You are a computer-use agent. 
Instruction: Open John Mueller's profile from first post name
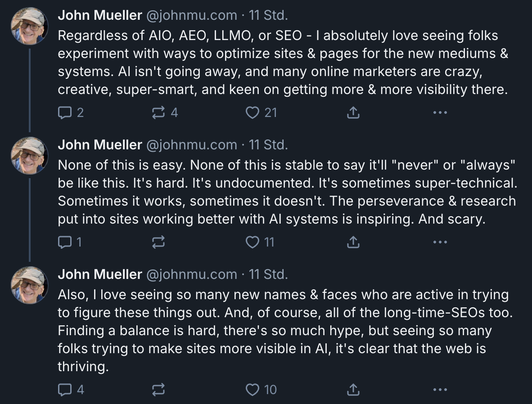point(100,15)
